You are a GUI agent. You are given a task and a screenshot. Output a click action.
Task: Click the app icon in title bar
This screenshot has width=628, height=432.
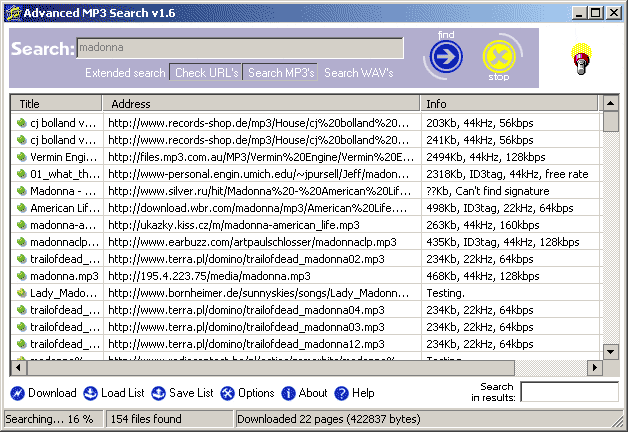[13, 13]
